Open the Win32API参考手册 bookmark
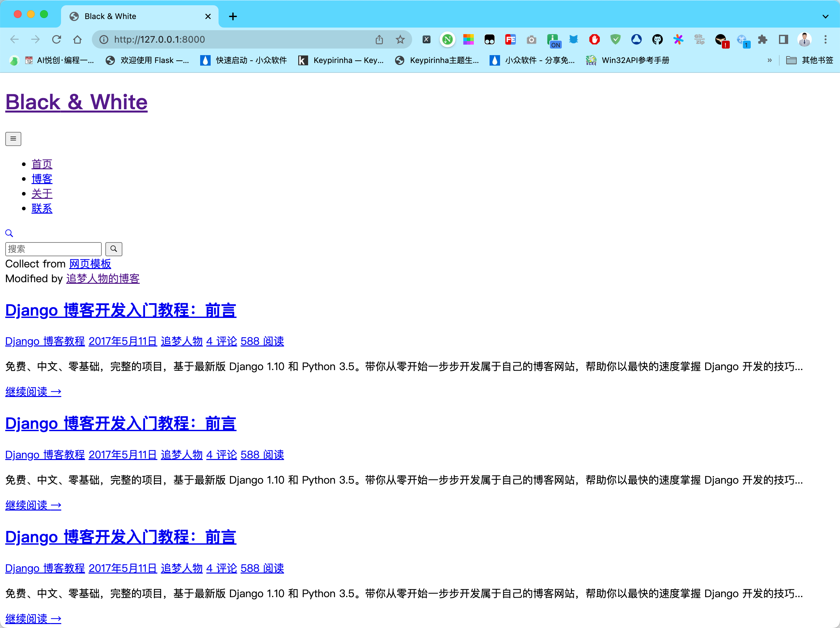 (x=628, y=60)
